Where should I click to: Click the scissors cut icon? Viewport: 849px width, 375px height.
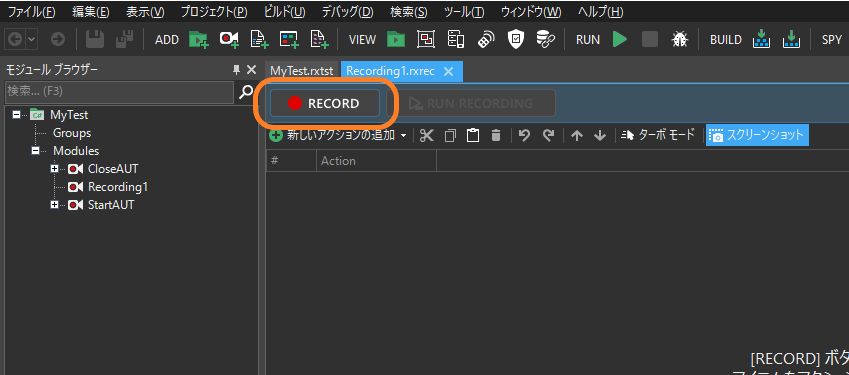click(427, 135)
